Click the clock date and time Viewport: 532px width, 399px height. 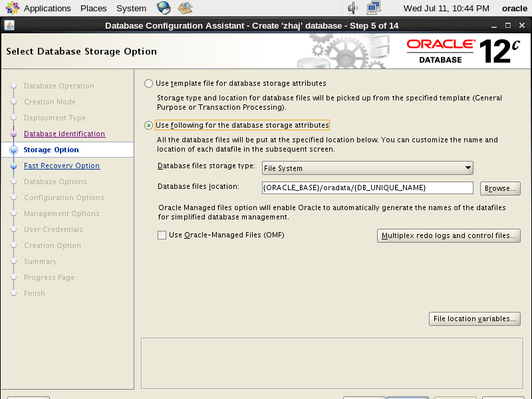point(446,8)
